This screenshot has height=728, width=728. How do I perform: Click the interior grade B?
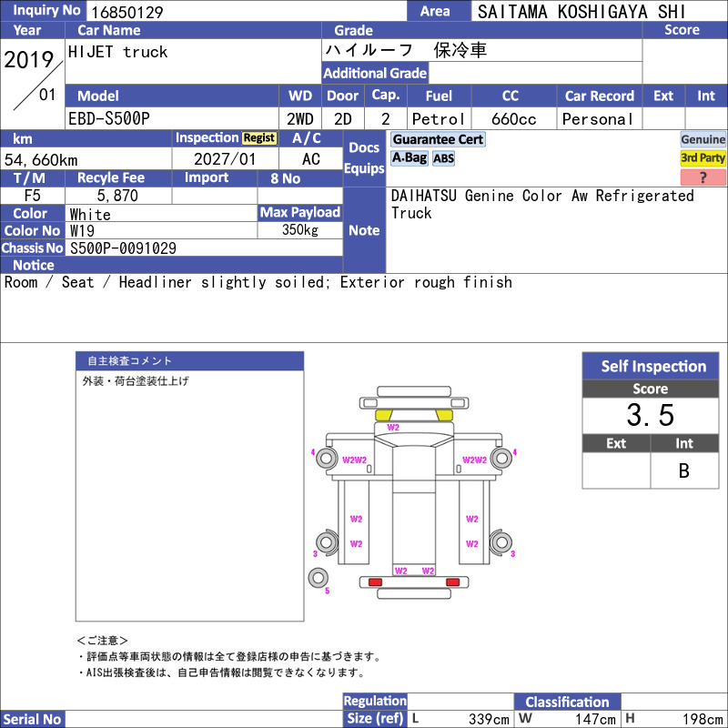(x=684, y=470)
